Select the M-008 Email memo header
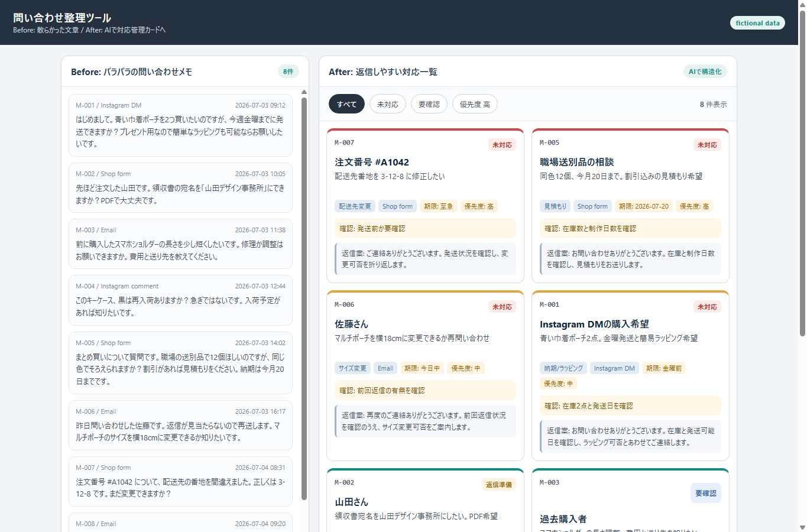The image size is (807, 532). (x=180, y=524)
